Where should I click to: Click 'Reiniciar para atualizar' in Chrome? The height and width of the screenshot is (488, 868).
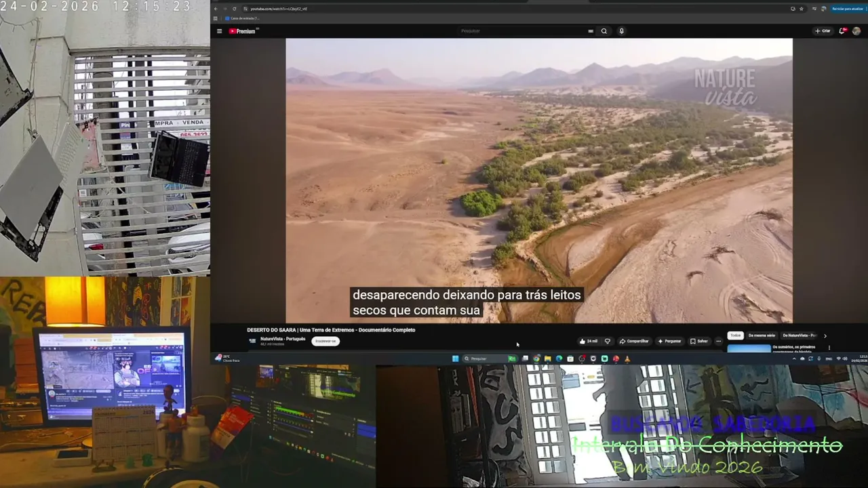coord(848,9)
